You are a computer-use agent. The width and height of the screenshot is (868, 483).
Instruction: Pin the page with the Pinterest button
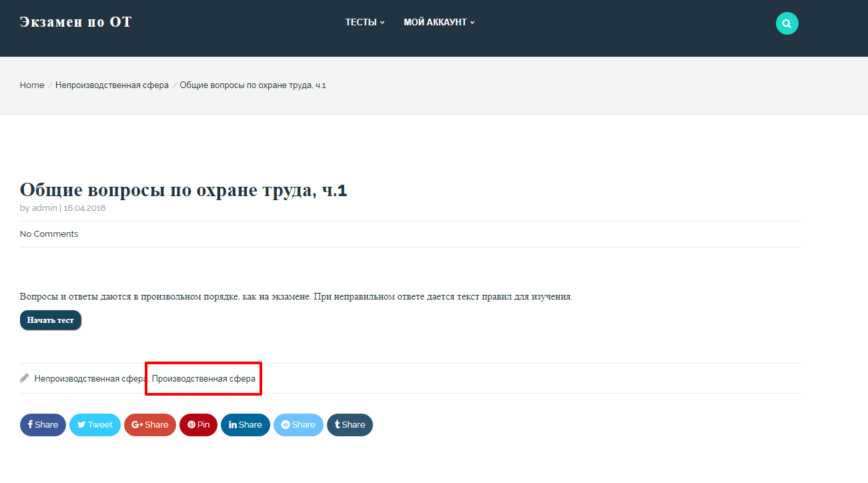[x=198, y=425]
